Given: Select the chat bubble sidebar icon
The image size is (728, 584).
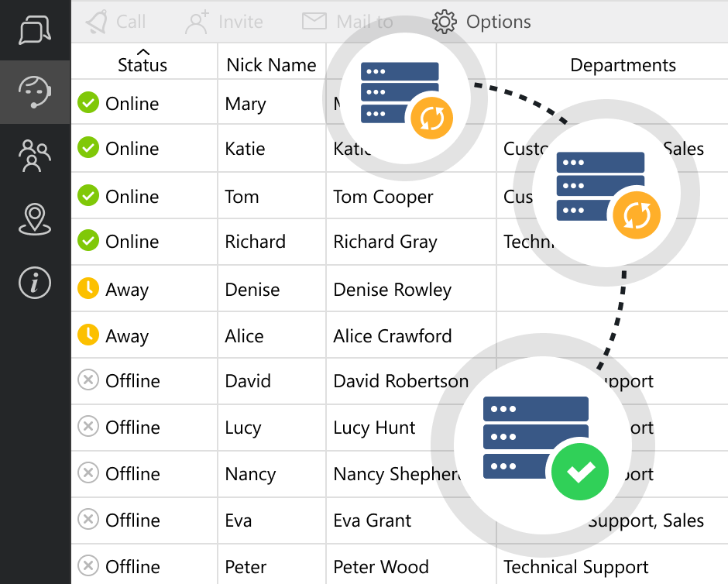Looking at the screenshot, I should pyautogui.click(x=34, y=31).
